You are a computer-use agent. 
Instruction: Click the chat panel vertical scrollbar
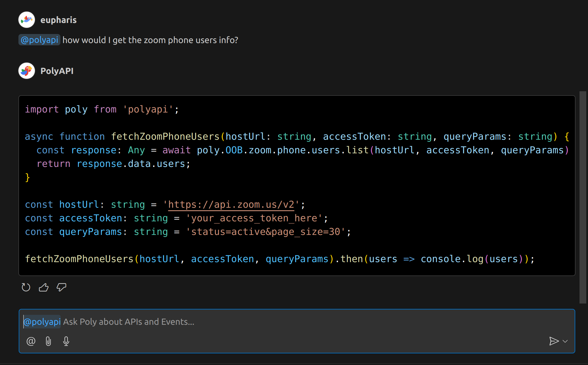coord(583,197)
